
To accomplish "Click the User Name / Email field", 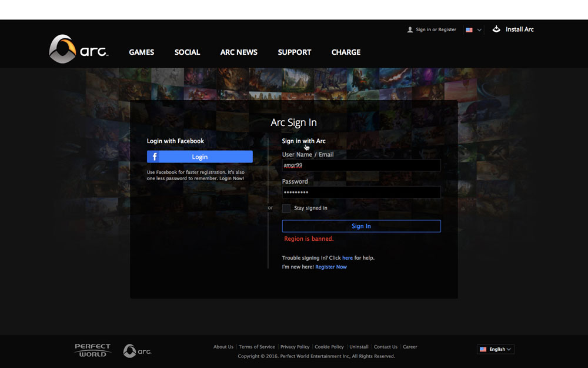I will coord(361,165).
